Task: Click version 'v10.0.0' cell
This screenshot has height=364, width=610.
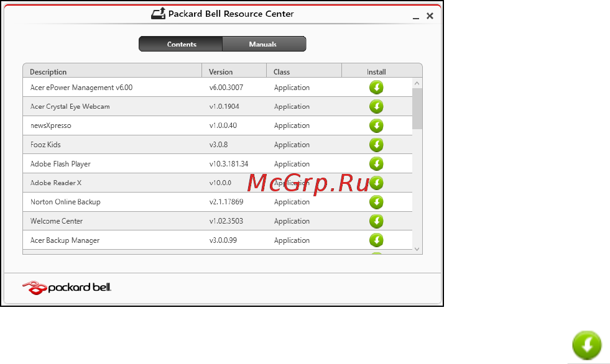Action: tap(220, 183)
